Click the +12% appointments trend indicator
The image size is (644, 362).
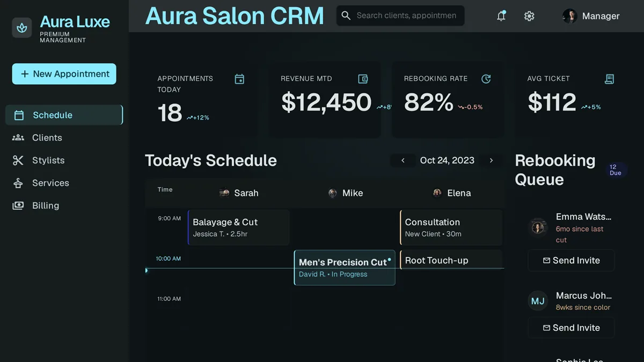(198, 117)
